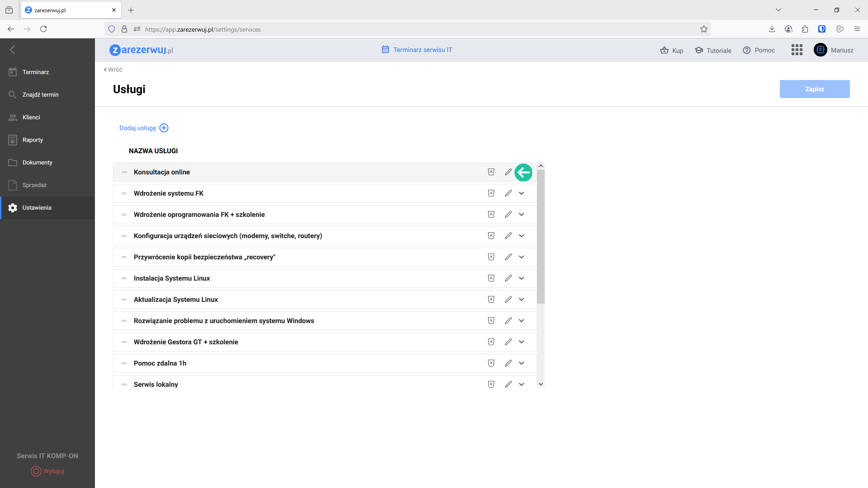
Task: Delete Przywrócenie kopii bezpieczeństwa service
Action: click(491, 257)
